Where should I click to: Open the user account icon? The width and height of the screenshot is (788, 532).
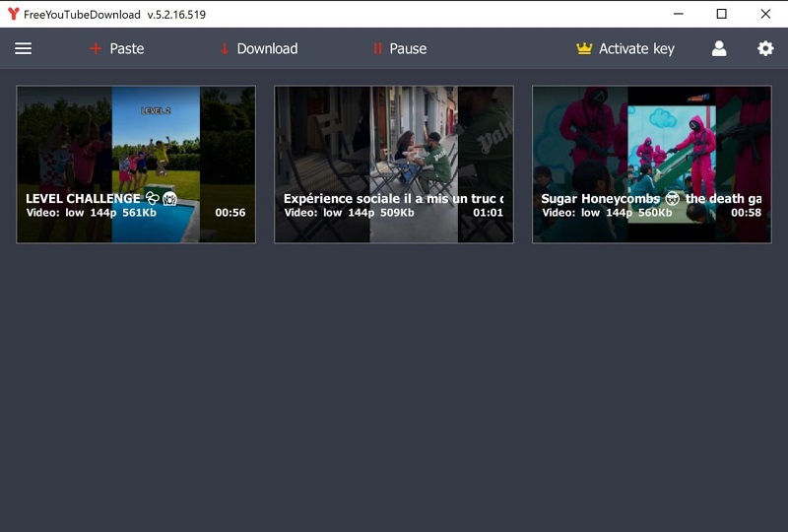(719, 48)
